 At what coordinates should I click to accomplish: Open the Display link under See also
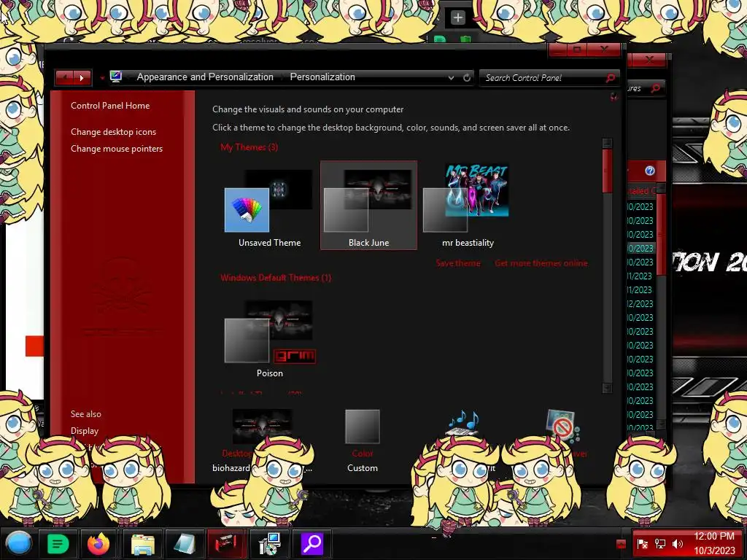tap(85, 431)
